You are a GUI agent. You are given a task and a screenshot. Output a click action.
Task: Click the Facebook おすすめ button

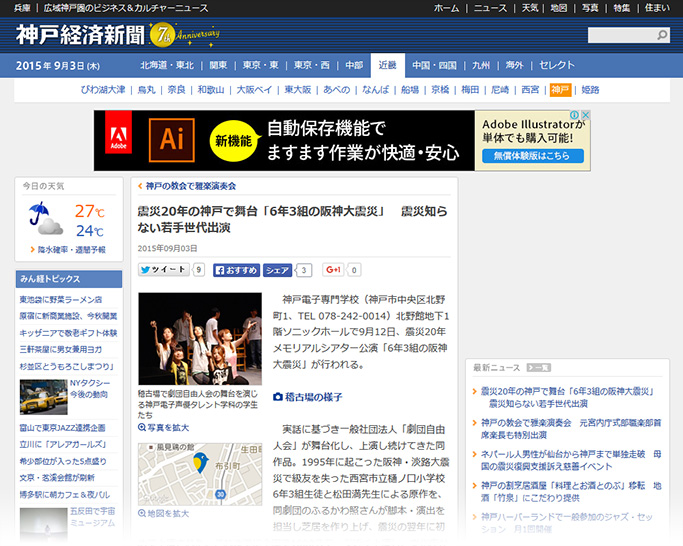point(237,270)
